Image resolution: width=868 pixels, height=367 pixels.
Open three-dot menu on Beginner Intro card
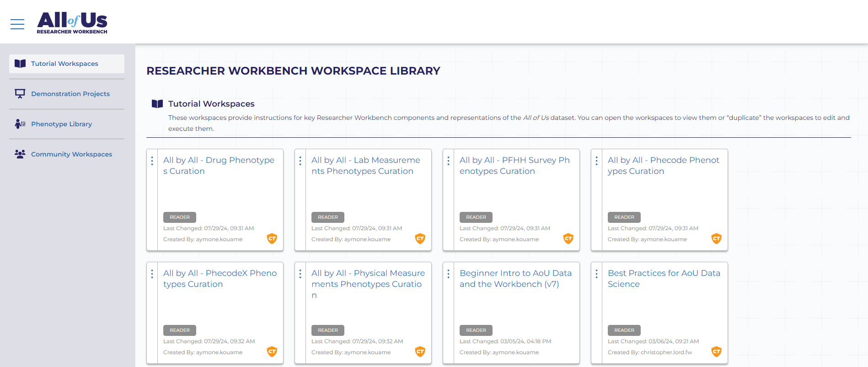click(x=449, y=274)
